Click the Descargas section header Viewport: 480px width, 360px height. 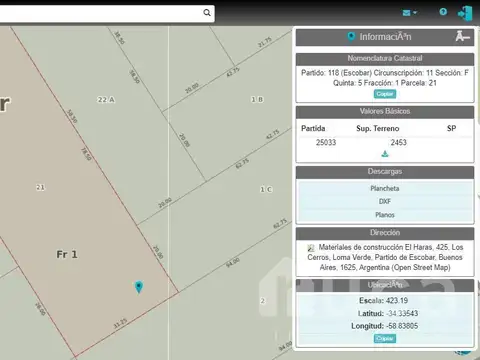tap(385, 172)
